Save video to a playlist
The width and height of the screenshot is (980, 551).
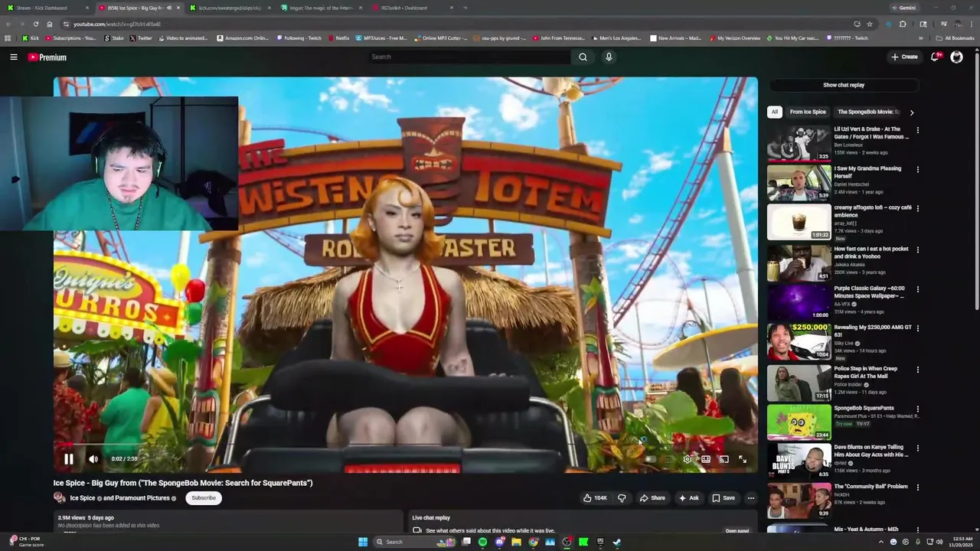[x=724, y=498]
